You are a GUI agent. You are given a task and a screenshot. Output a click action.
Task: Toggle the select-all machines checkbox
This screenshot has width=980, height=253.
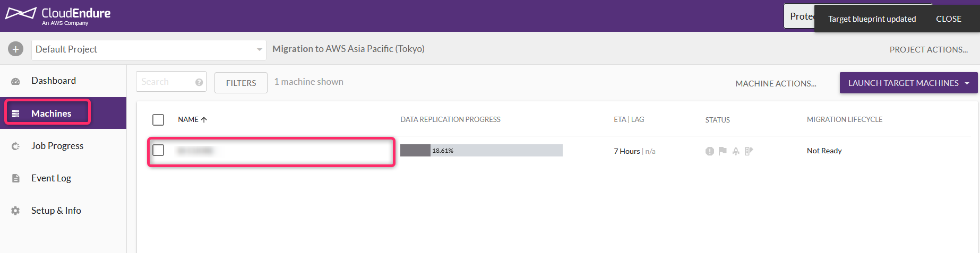tap(158, 120)
